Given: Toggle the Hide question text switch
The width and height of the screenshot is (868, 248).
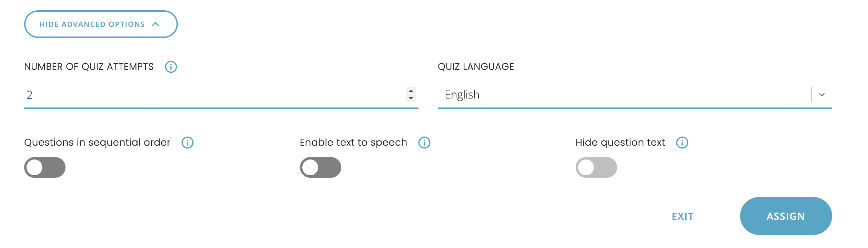Looking at the screenshot, I should 596,167.
